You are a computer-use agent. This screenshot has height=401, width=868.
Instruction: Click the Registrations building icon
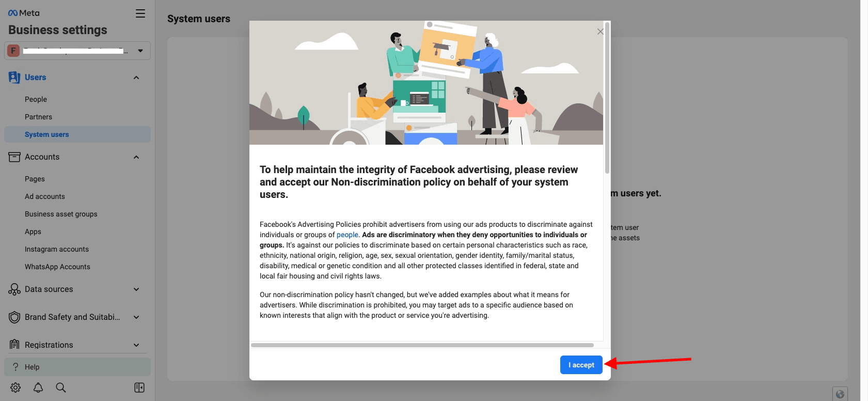[x=14, y=345]
